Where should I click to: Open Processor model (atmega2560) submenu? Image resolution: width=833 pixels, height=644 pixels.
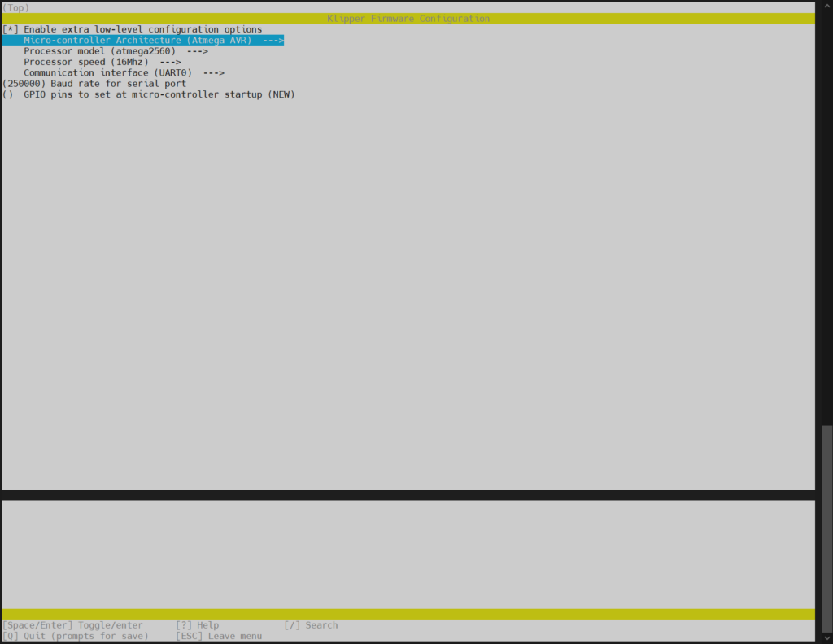(116, 51)
